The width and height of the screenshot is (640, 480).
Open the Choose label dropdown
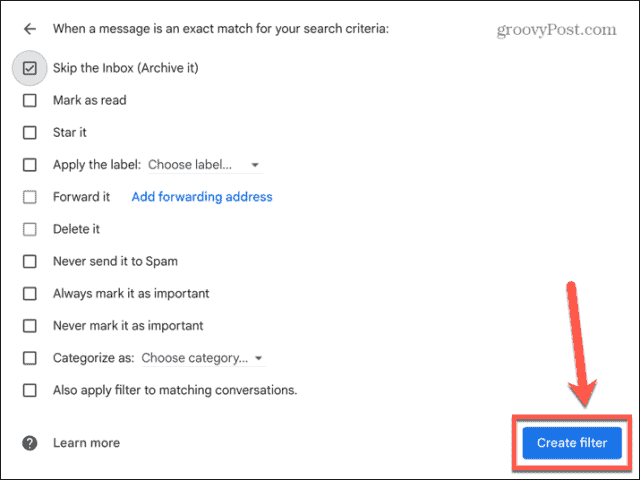(x=204, y=165)
